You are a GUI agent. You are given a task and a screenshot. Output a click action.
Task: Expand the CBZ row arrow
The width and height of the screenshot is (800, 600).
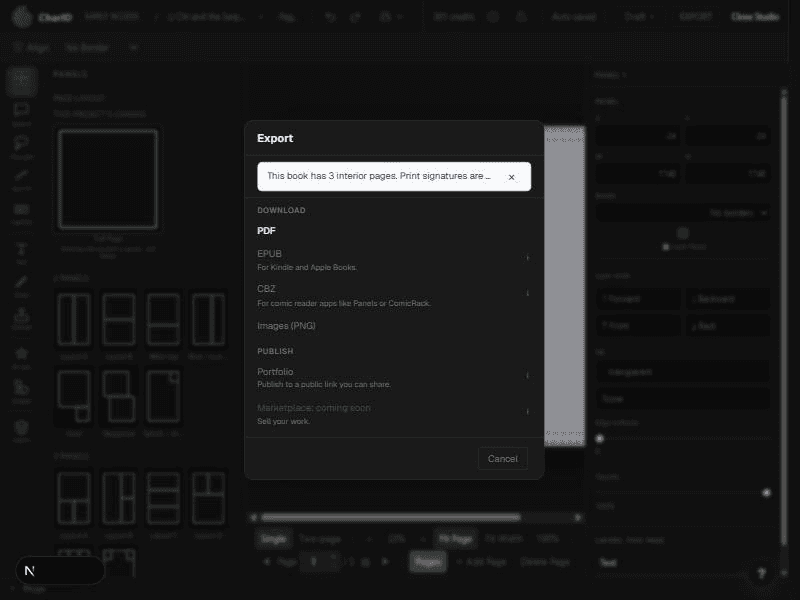[x=527, y=293]
